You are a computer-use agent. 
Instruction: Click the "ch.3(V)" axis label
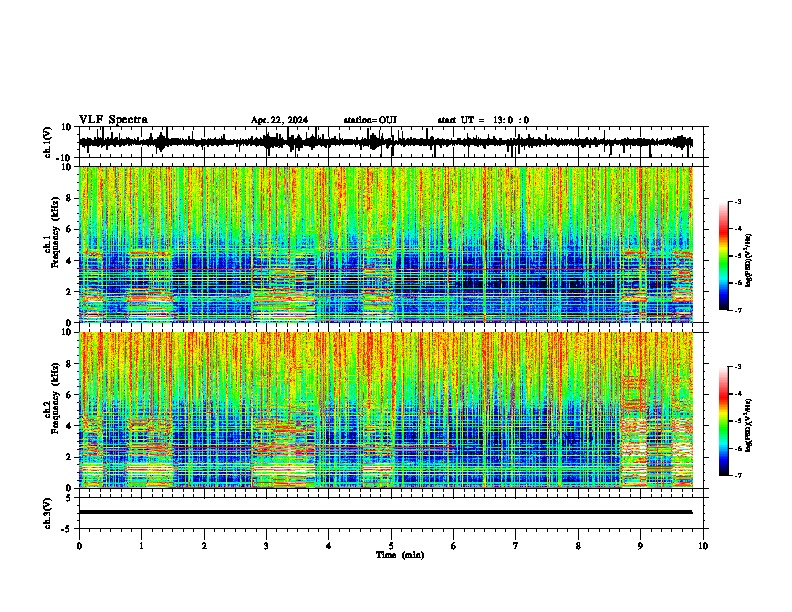[48, 513]
